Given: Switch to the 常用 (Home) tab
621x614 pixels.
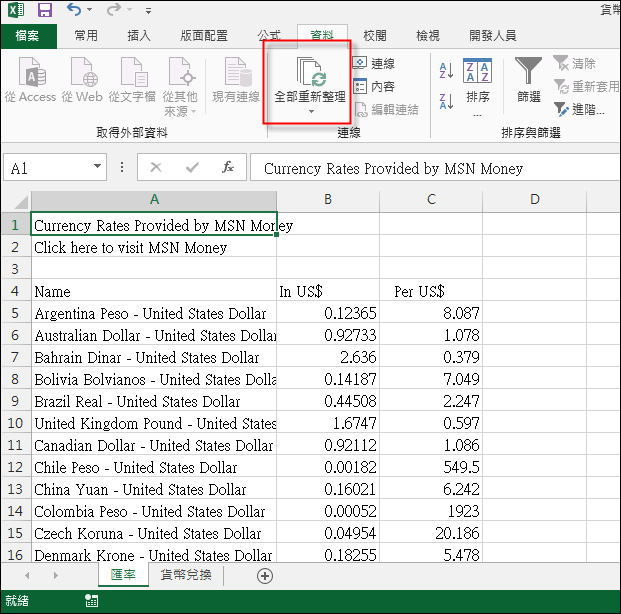Looking at the screenshot, I should 86,36.
